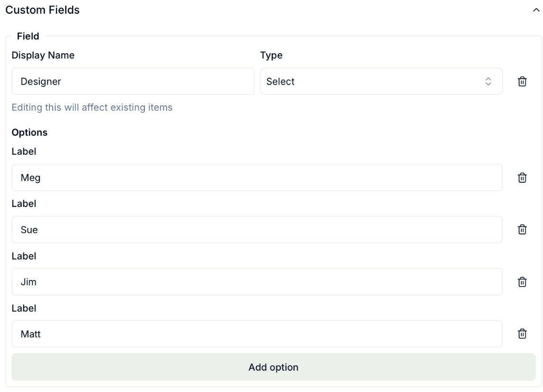Edit the Designer display name field
This screenshot has width=543, height=392.
[x=133, y=81]
